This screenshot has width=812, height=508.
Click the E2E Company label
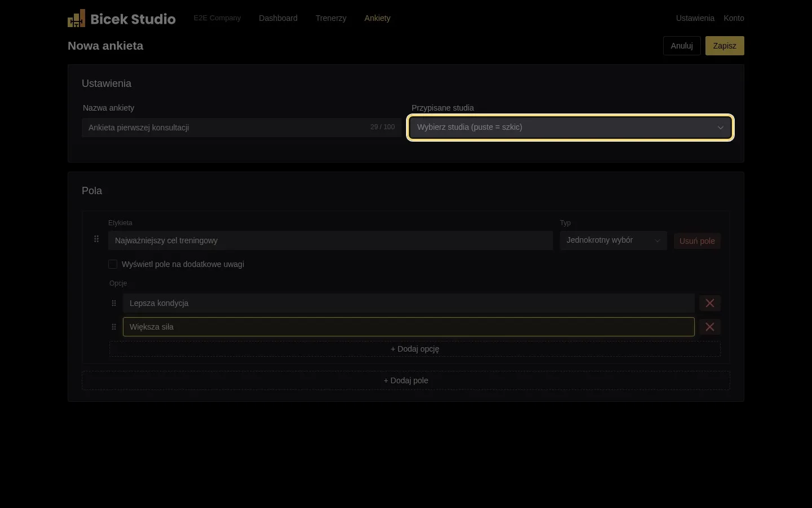[217, 18]
